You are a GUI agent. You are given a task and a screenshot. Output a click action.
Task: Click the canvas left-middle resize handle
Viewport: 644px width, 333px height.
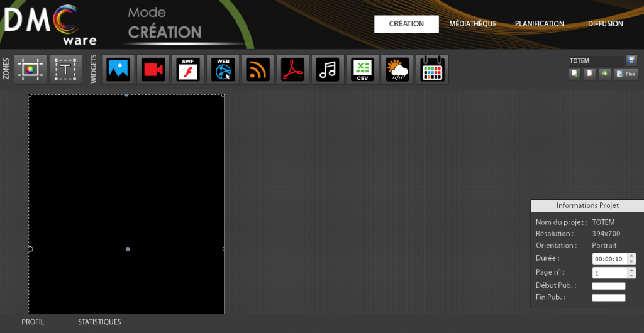coord(30,249)
